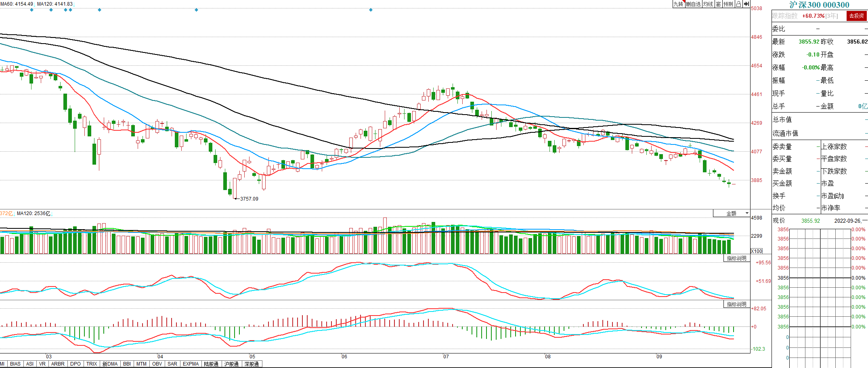Viewport: 868px width, 368px height.
Task: Click the 预测 forecast toolbar button
Action: pos(728,4)
